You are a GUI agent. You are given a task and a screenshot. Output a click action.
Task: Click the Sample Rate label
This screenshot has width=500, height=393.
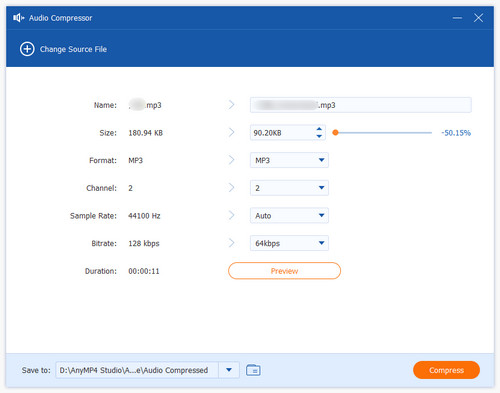pos(93,216)
